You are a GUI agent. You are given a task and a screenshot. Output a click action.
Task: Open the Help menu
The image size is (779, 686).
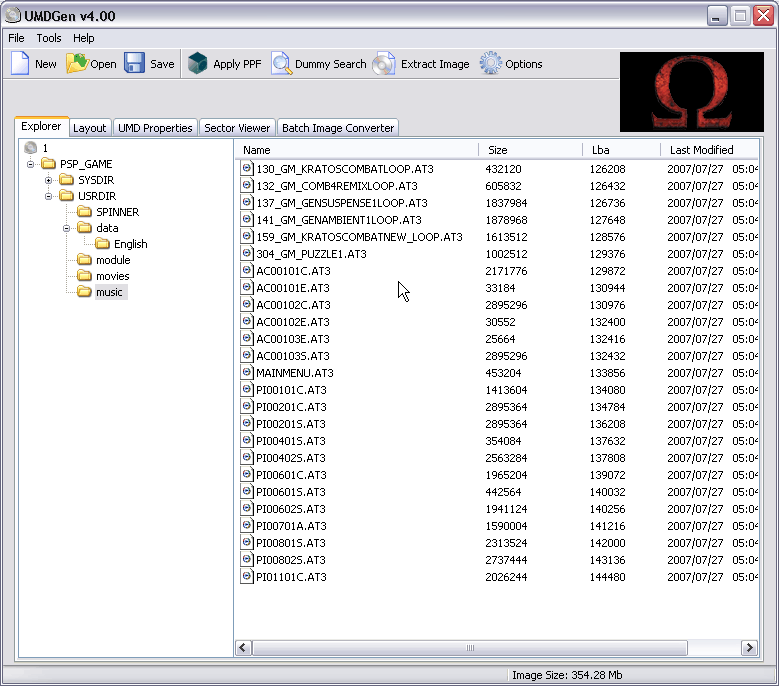click(83, 38)
